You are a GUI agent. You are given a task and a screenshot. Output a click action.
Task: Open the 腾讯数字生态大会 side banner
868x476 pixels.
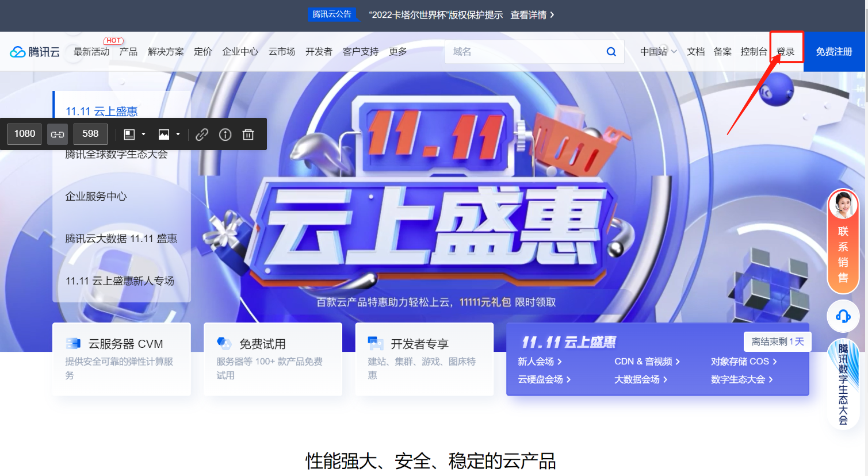843,384
